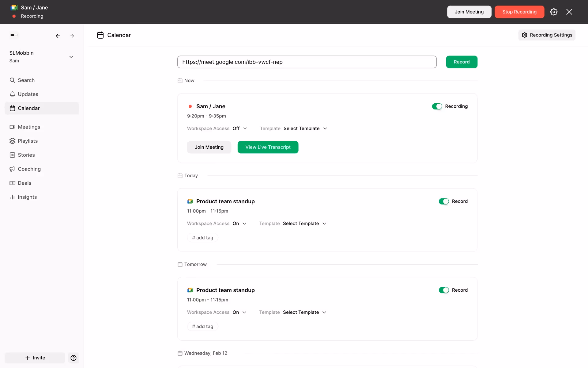Disable Record toggle for today's Product team standup

pos(443,201)
